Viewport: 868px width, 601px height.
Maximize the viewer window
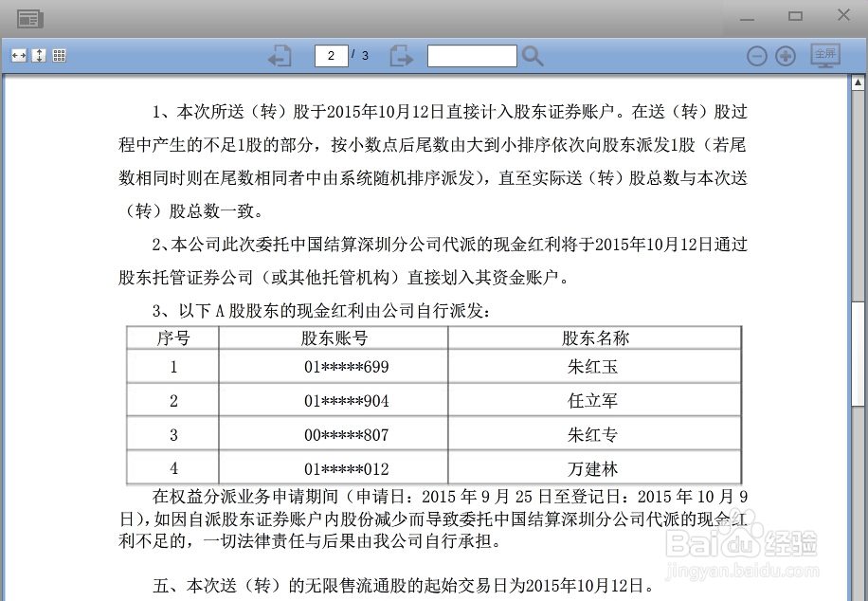(x=795, y=16)
